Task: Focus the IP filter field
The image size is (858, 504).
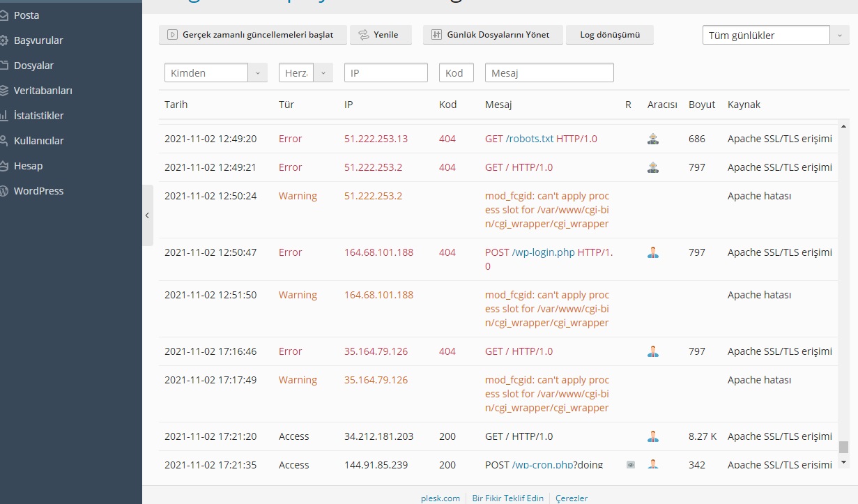Action: point(386,72)
